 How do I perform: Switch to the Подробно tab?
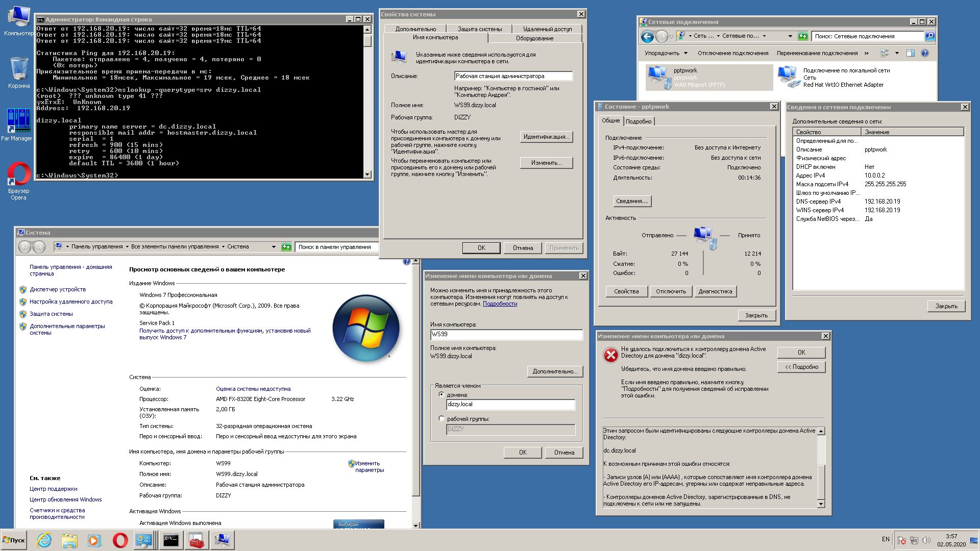click(x=639, y=121)
